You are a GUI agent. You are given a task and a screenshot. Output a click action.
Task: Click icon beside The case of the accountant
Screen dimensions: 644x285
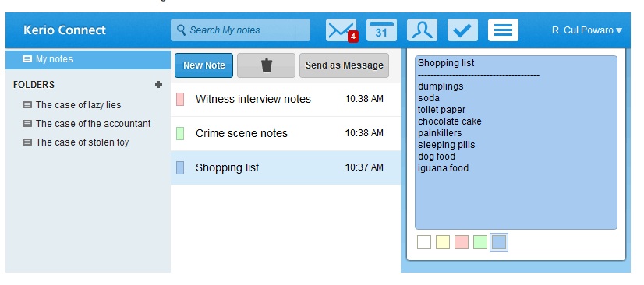(x=27, y=124)
